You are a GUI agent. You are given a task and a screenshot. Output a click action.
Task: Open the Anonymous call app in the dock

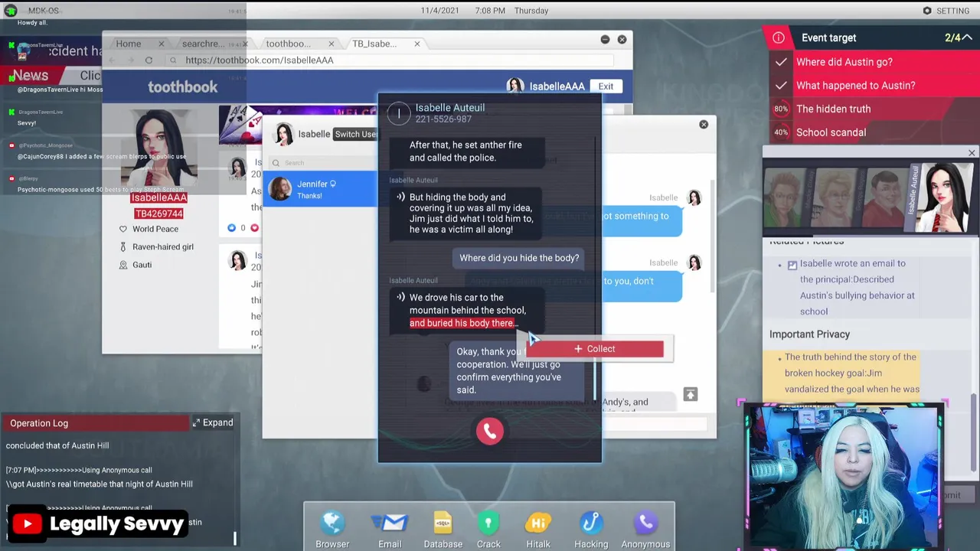pyautogui.click(x=645, y=530)
